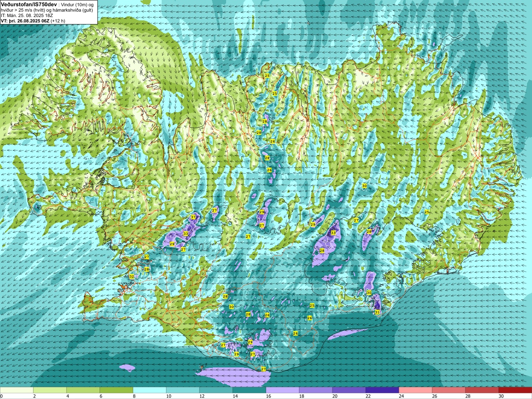The image size is (532, 399).
Task: Pick the 20–22 m/s violet legend swatch
Action: click(x=349, y=390)
